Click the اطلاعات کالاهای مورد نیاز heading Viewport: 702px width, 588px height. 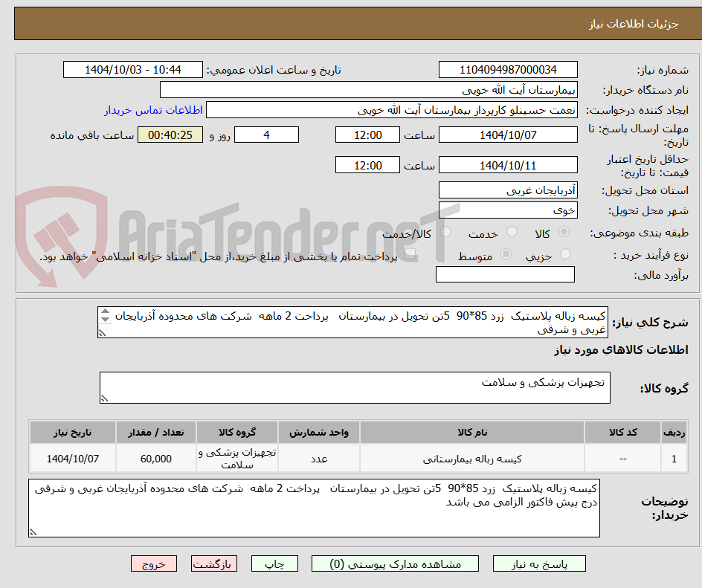(621, 349)
